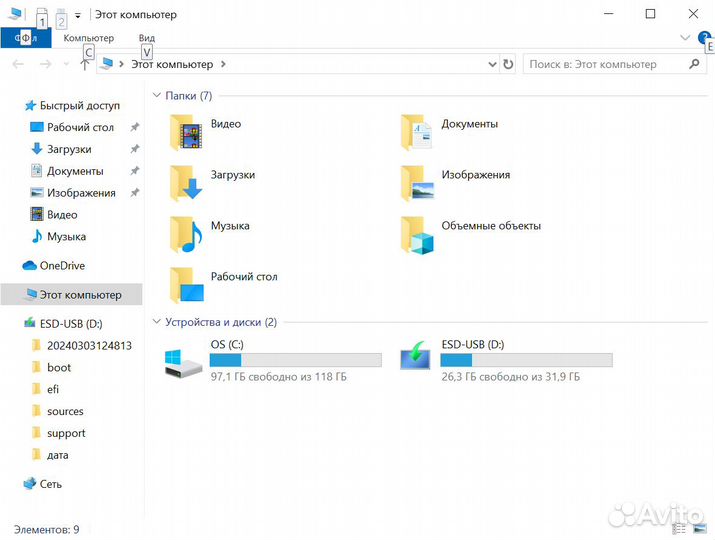715x540 pixels.
Task: Unpin Загрузки via its pin icon
Action: pos(135,149)
